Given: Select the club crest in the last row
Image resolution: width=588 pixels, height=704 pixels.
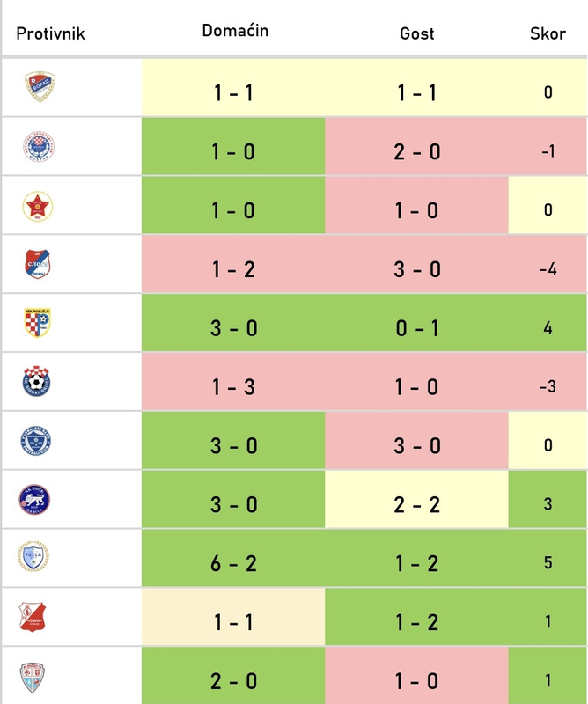Looking at the screenshot, I should coord(33,677).
